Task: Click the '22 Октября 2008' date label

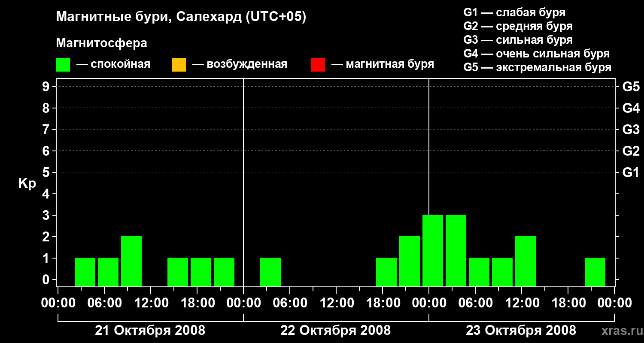Action: pos(336,331)
